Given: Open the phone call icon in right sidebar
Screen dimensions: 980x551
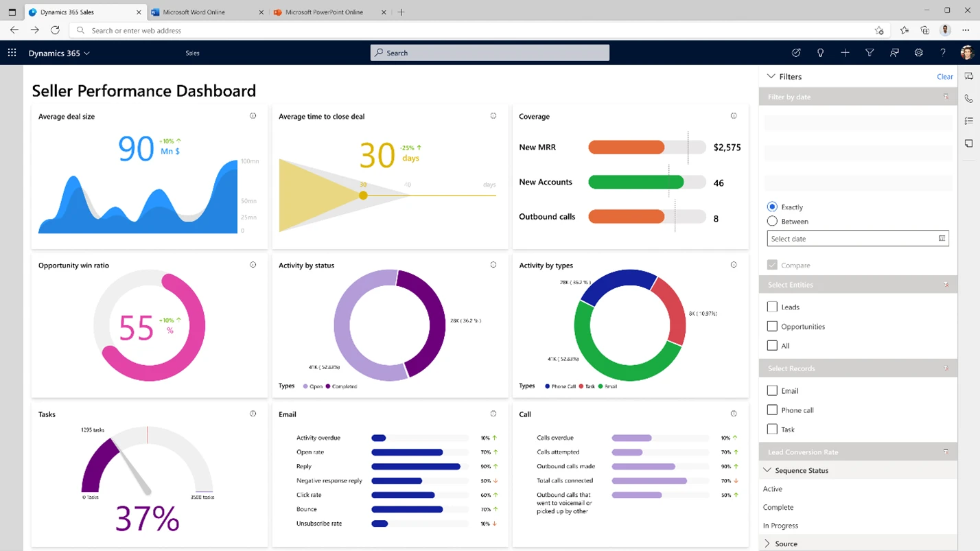Looking at the screenshot, I should point(968,98).
